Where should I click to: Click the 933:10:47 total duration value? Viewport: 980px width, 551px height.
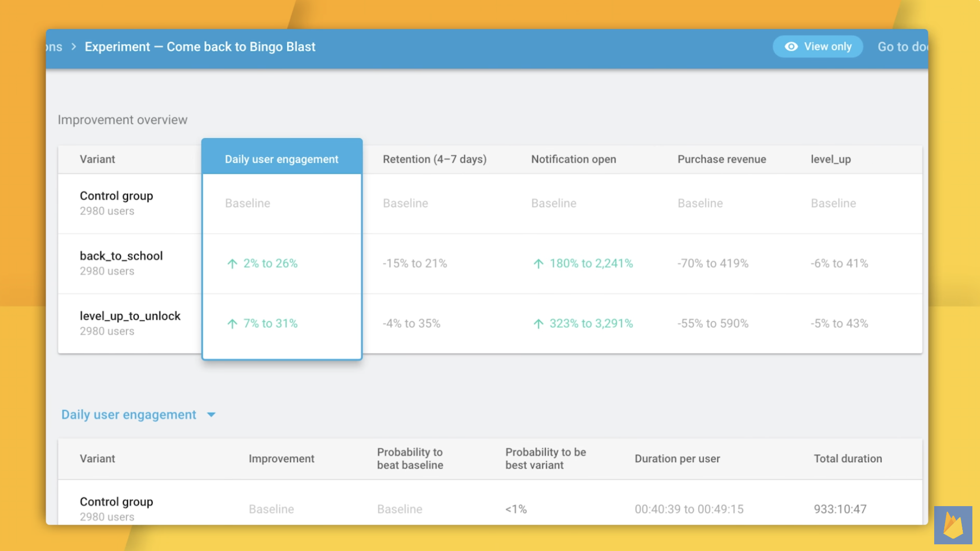(x=840, y=509)
